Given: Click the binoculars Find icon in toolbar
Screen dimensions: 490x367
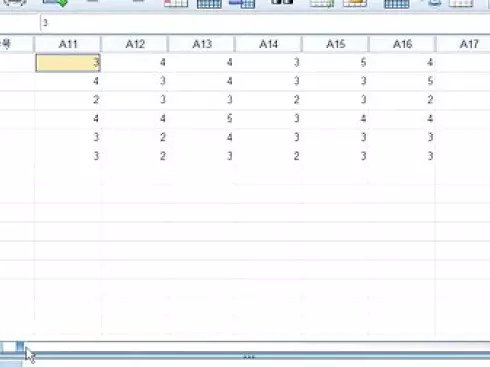Looking at the screenshot, I should [x=282, y=2].
